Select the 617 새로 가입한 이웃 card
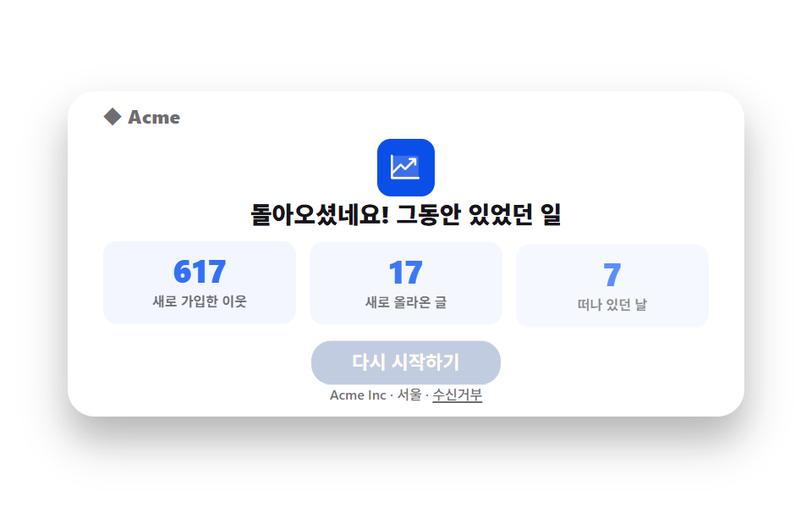Viewport: 812px width, 508px height. [x=200, y=283]
